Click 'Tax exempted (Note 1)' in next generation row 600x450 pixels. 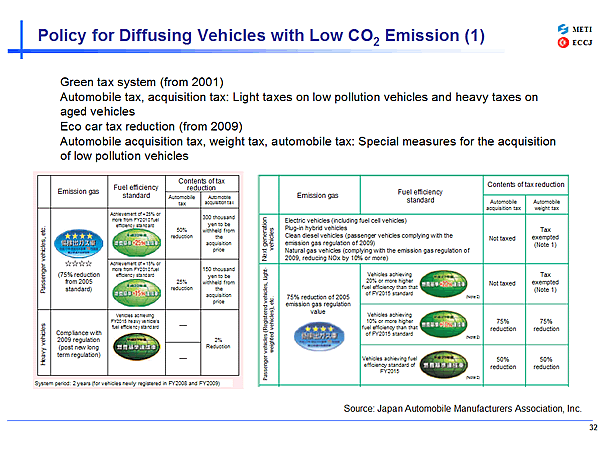[x=546, y=237]
